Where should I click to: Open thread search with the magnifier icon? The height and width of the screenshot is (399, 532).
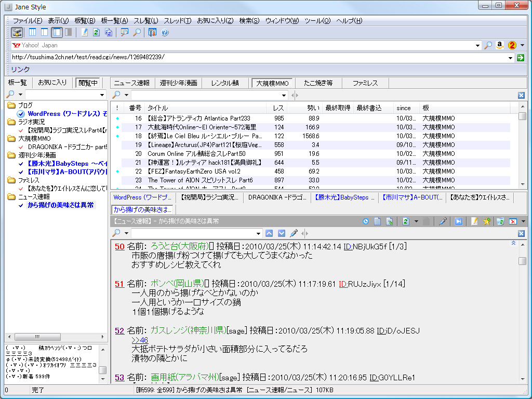pyautogui.click(x=138, y=32)
